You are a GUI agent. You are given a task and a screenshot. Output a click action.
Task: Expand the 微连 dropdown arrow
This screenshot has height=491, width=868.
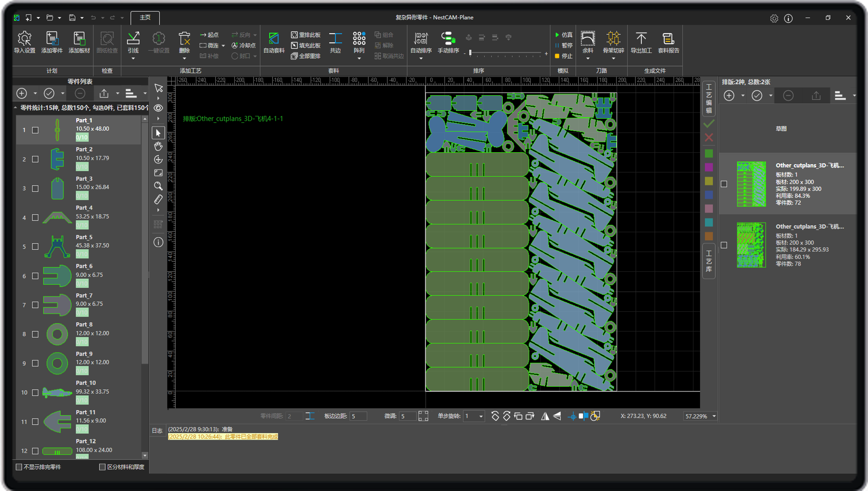[223, 46]
